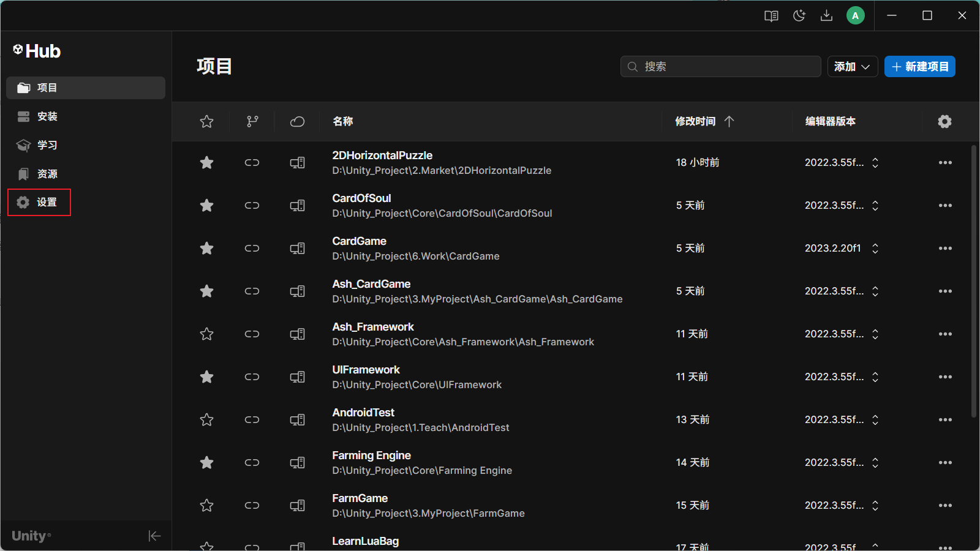Image resolution: width=980 pixels, height=551 pixels.
Task: Open more options for Ash_Framework
Action: point(945,334)
